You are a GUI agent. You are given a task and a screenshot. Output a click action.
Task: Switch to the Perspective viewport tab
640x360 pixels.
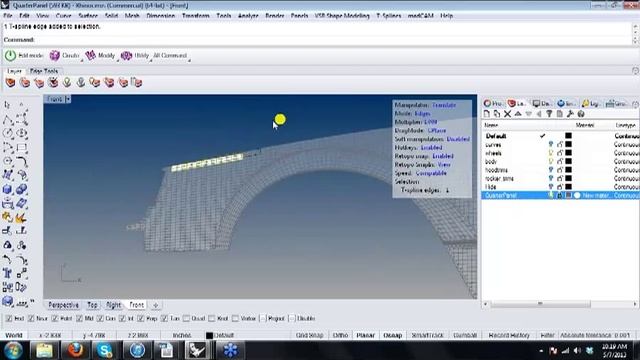click(63, 305)
